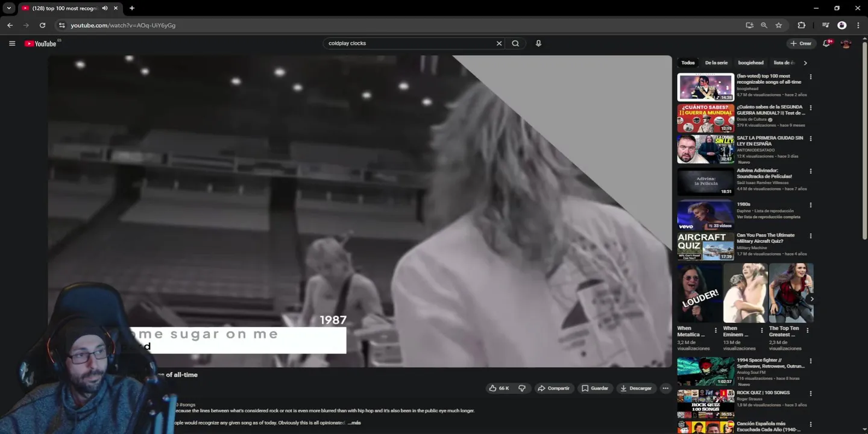Install the app via the address bar icon
The height and width of the screenshot is (434, 868).
pos(749,25)
